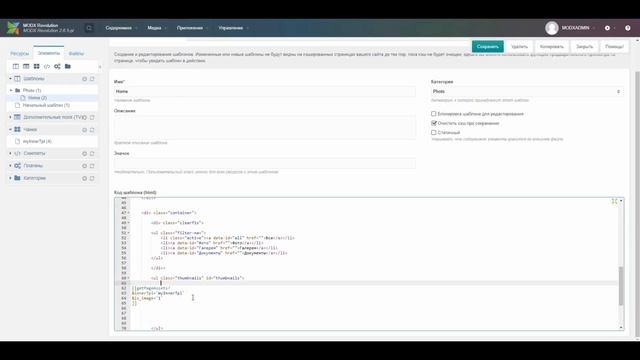Collapse the Photo (1) category folder
This screenshot has width=640, height=360.
(11, 90)
